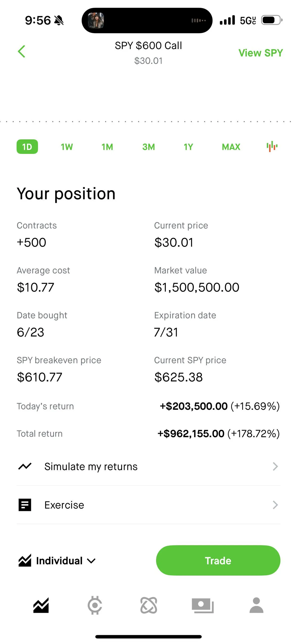Open the account profile tab icon

pyautogui.click(x=256, y=606)
